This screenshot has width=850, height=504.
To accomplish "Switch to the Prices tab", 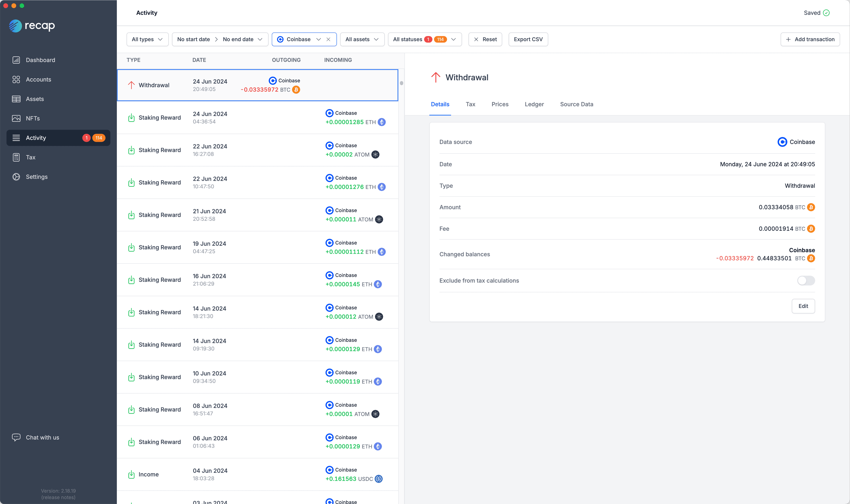I will 500,104.
